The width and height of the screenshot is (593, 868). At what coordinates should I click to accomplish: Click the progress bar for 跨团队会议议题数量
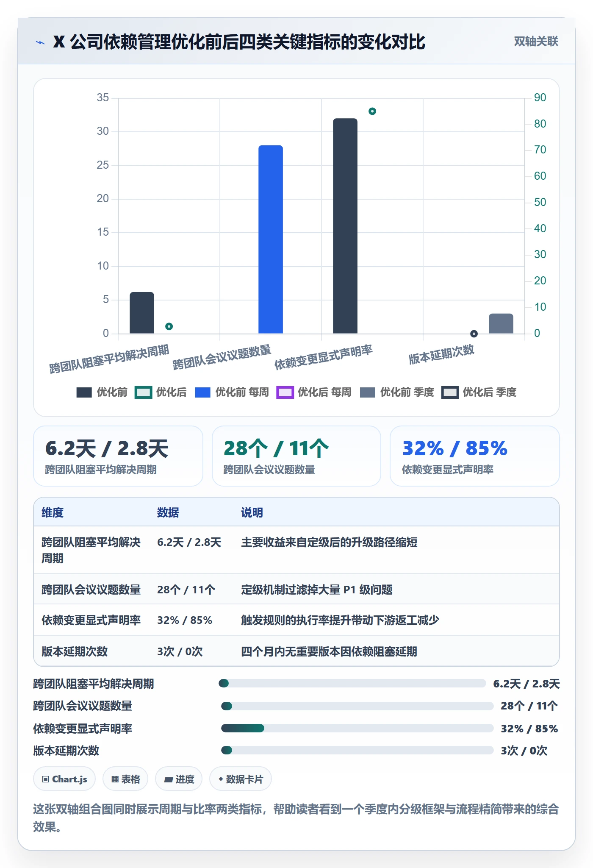pos(357,706)
